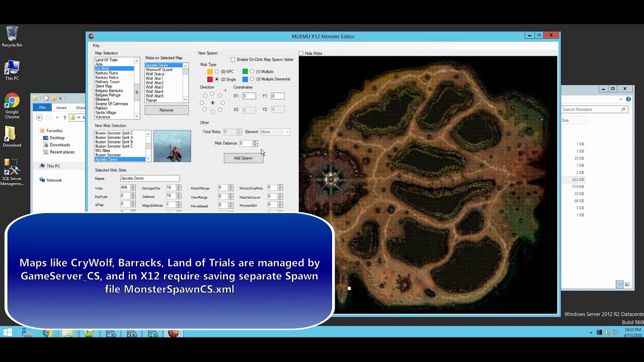644x362 pixels.
Task: Open the File menu in Monster Editor
Action: (96, 46)
